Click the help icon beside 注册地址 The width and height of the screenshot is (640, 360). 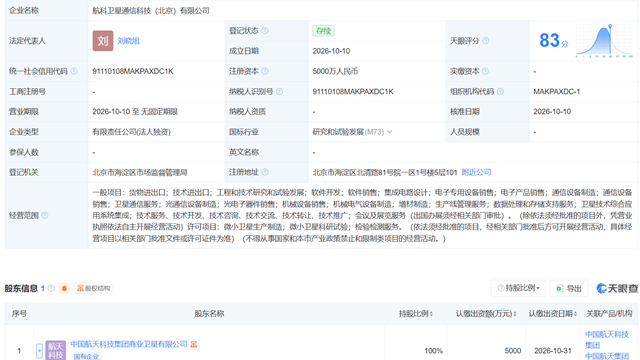click(x=265, y=172)
